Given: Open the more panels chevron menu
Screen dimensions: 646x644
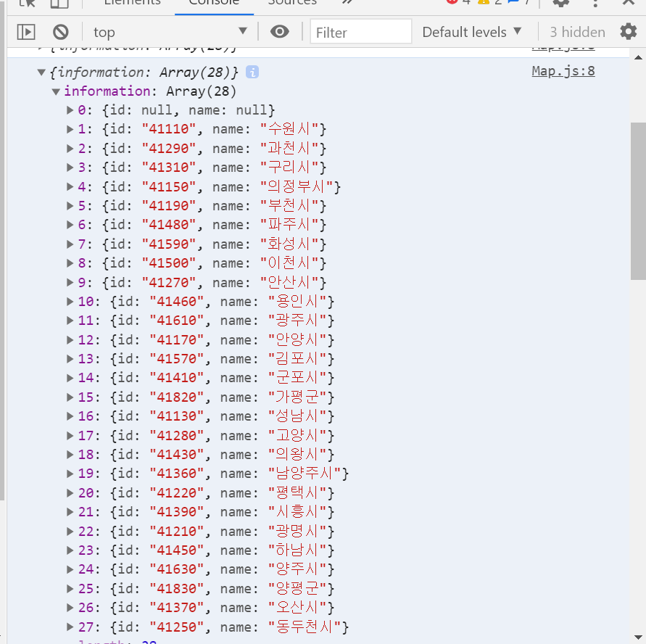Looking at the screenshot, I should (x=346, y=4).
